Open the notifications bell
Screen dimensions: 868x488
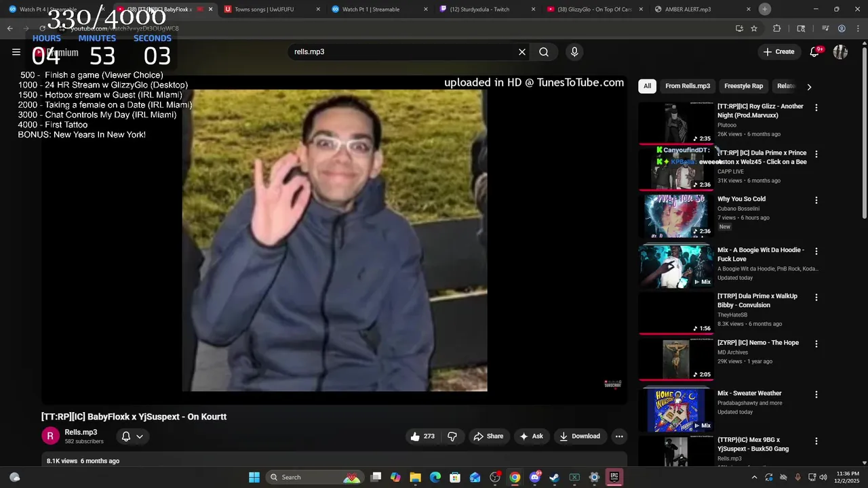coord(814,52)
